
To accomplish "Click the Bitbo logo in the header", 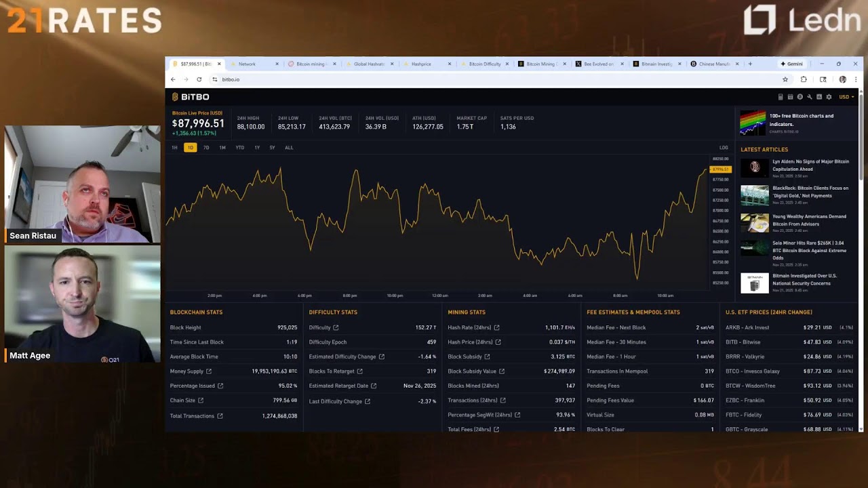I will pyautogui.click(x=191, y=97).
